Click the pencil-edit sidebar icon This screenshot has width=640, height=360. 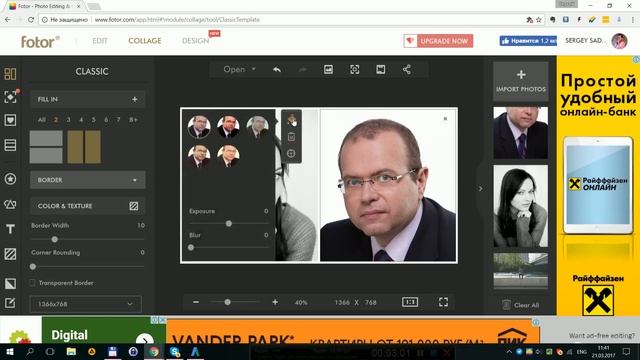[10, 303]
